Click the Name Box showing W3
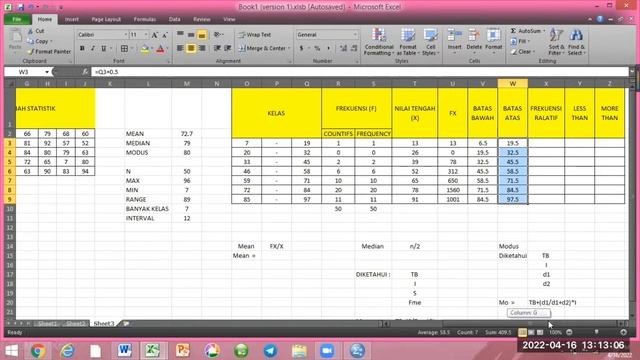The height and width of the screenshot is (360, 640). [24, 72]
